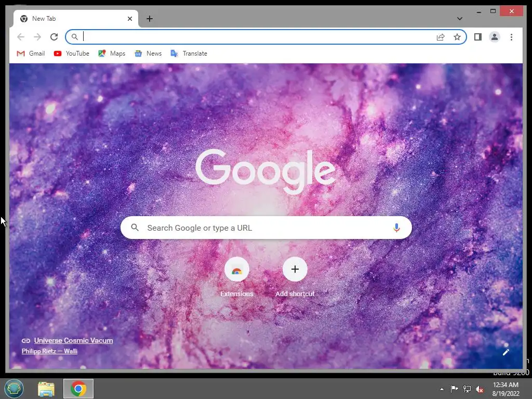This screenshot has height=399, width=532.
Task: Open Chrome's three-dot menu
Action: (x=511, y=37)
